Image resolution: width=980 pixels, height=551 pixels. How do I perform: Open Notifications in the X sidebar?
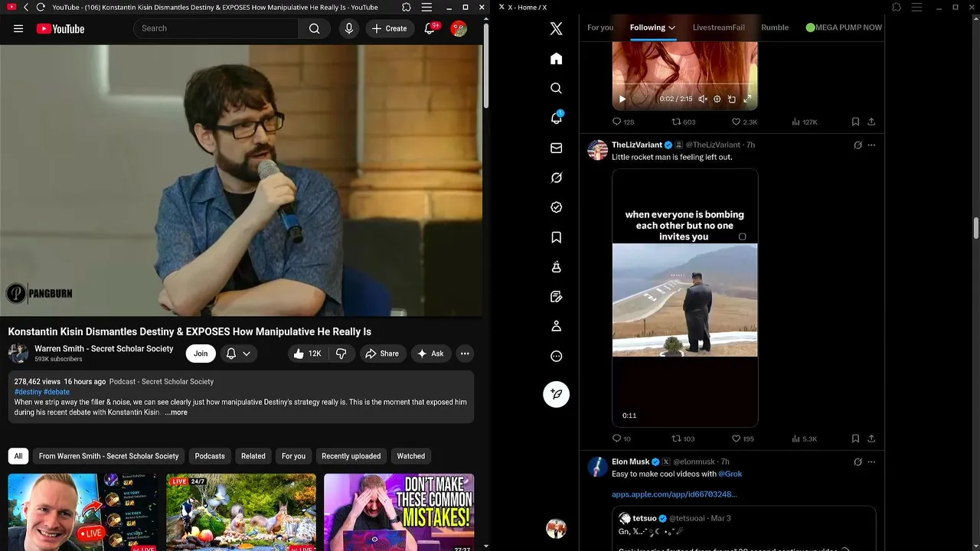(x=557, y=118)
